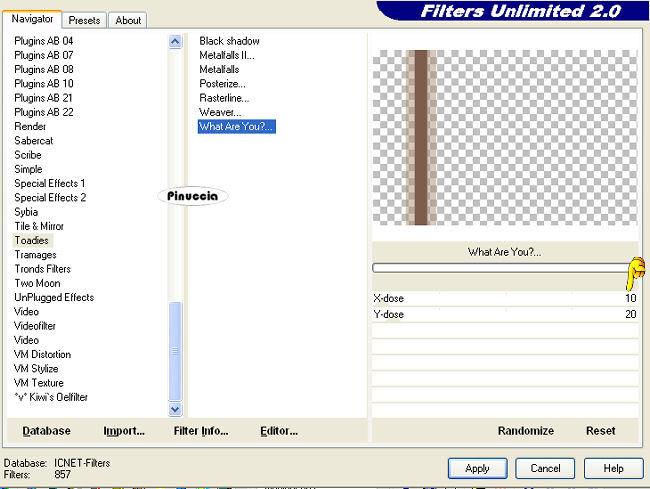Switch to the Navigator tab
650x489 pixels.
tap(32, 19)
